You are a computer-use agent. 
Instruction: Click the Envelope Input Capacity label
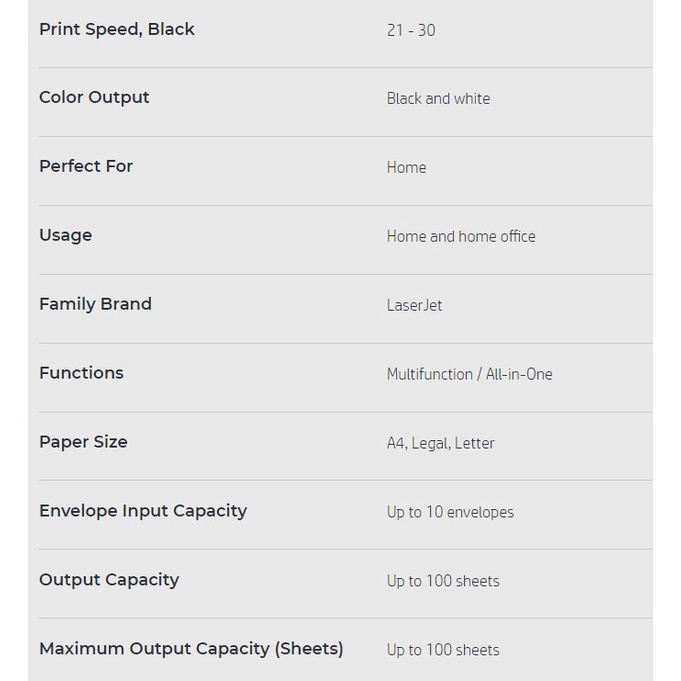[143, 511]
